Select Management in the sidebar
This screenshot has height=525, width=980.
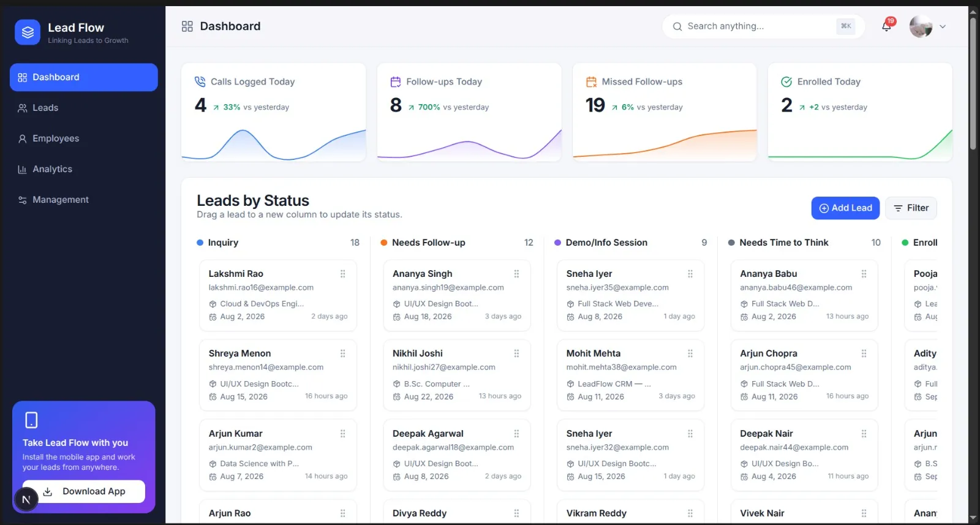click(84, 200)
